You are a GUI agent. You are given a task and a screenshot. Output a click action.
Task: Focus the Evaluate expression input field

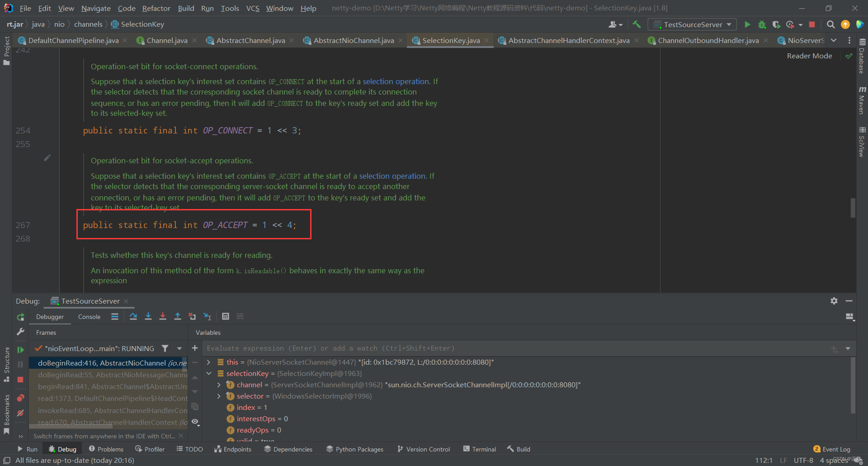515,348
